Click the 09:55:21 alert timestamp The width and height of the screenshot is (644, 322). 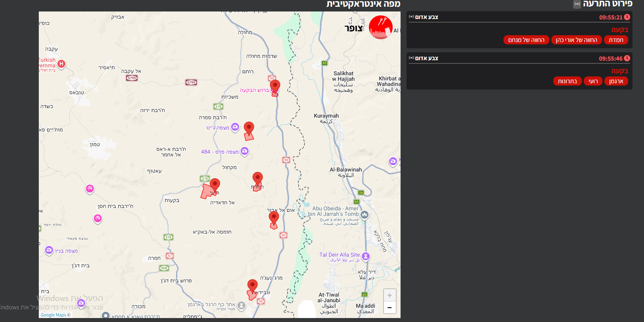611,17
